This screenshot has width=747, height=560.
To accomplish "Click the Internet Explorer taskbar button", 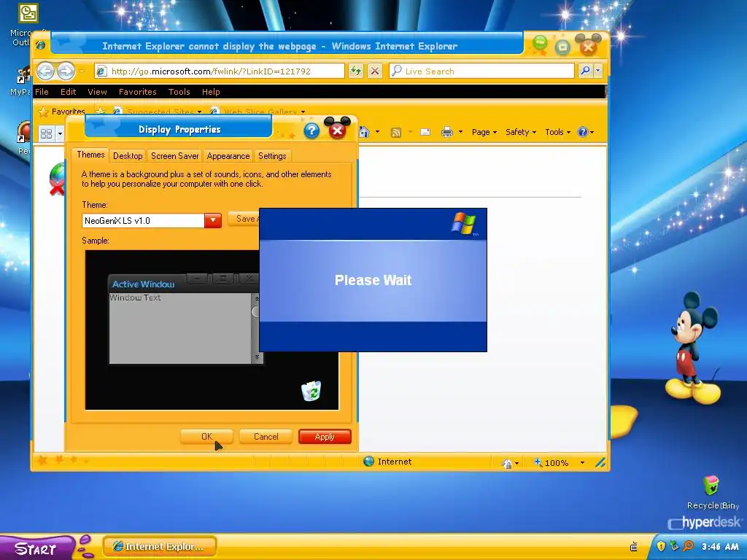I will pyautogui.click(x=160, y=547).
